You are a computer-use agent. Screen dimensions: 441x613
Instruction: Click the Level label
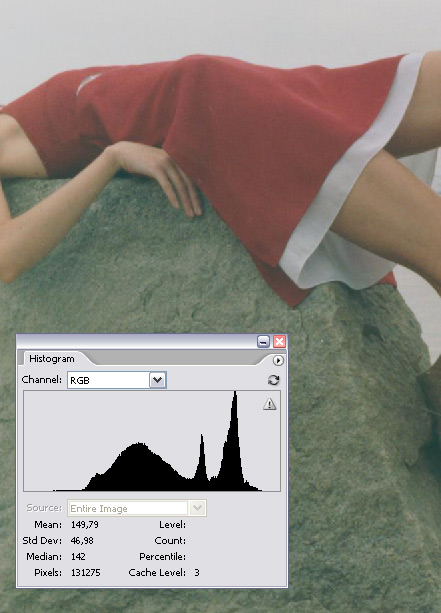coord(172,525)
